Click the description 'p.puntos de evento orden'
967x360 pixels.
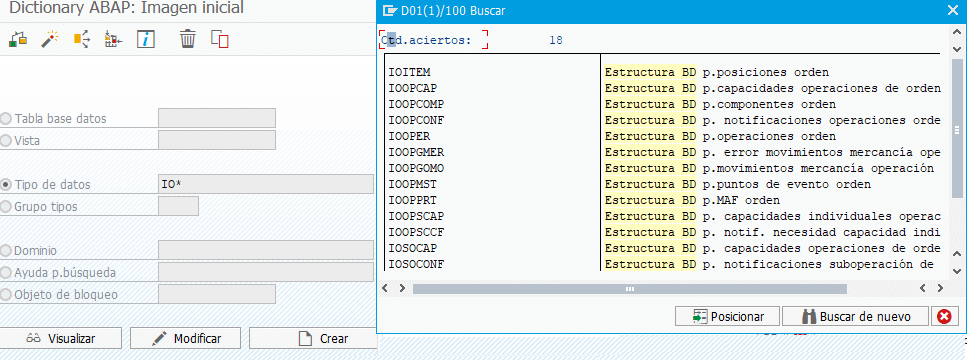point(786,184)
